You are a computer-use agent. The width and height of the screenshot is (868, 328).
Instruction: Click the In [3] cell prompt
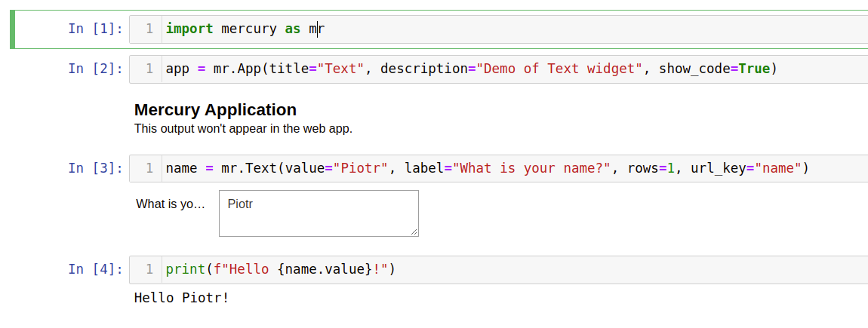[x=95, y=168]
